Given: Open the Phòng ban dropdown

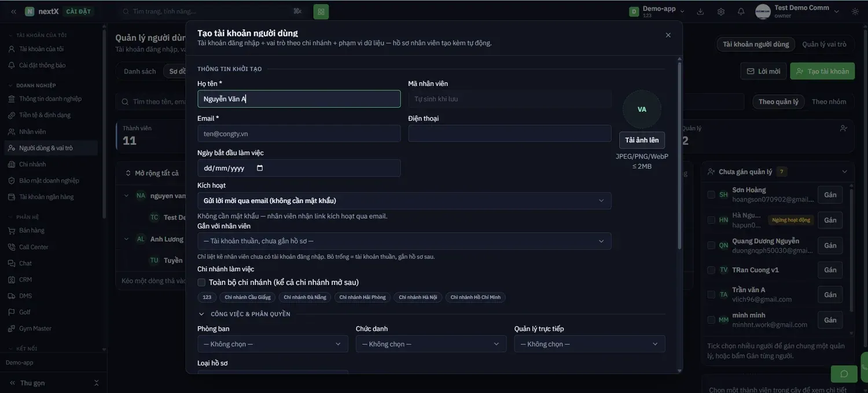Looking at the screenshot, I should pyautogui.click(x=273, y=344).
